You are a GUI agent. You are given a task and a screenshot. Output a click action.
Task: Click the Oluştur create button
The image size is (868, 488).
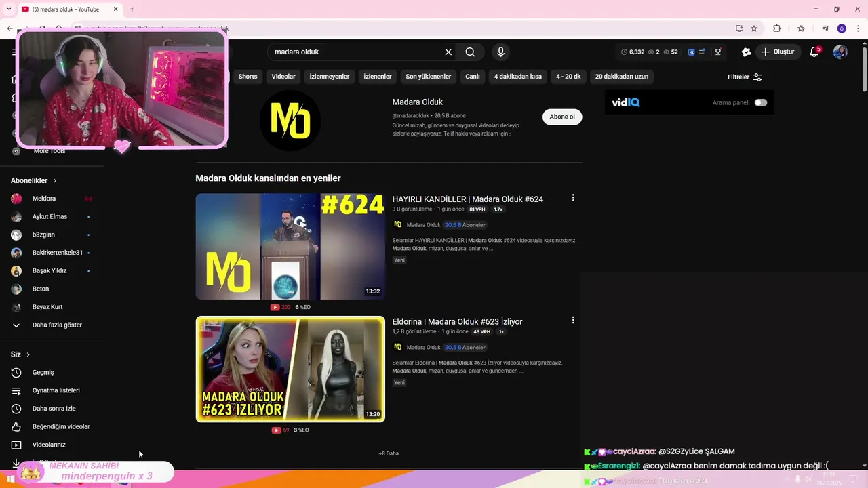pos(778,52)
